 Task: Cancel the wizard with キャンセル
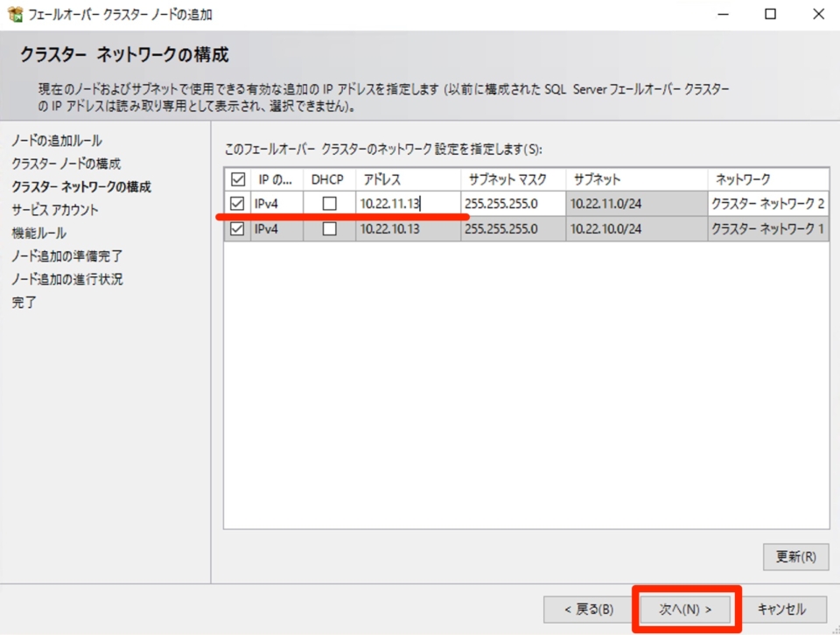[781, 610]
